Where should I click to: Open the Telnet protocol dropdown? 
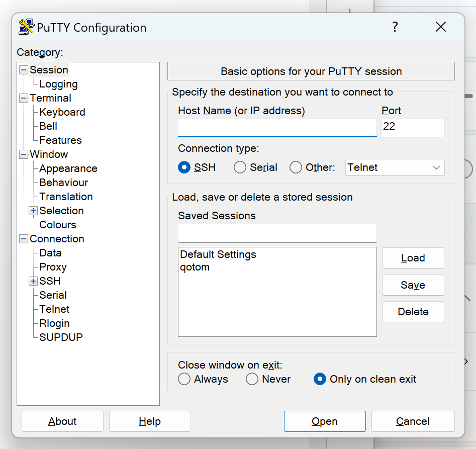pyautogui.click(x=395, y=167)
